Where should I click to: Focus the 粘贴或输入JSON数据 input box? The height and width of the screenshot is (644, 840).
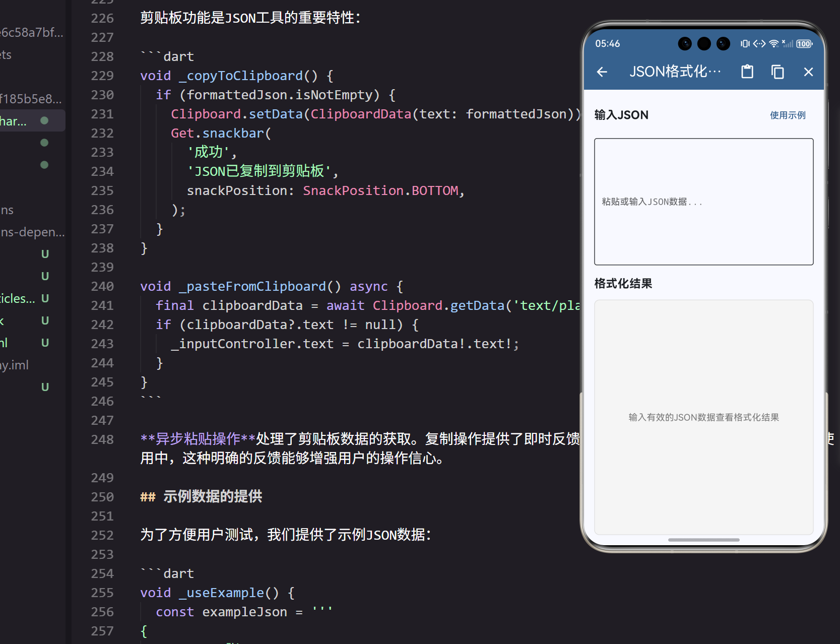point(703,202)
